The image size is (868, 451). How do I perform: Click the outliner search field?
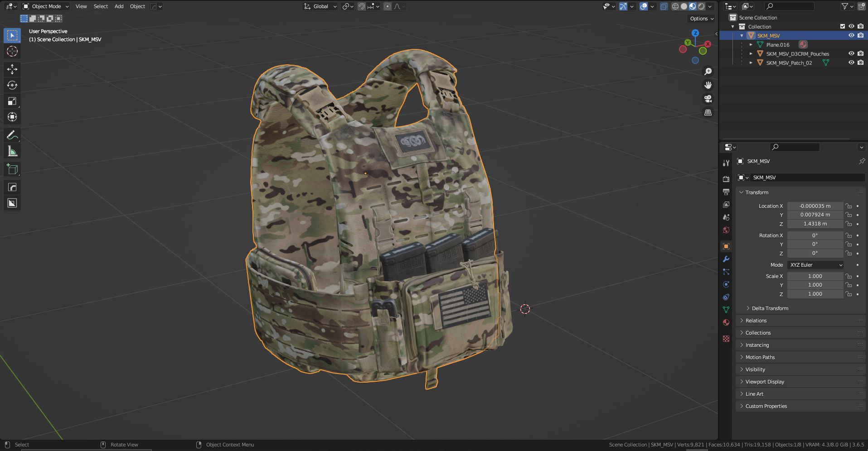click(x=789, y=6)
